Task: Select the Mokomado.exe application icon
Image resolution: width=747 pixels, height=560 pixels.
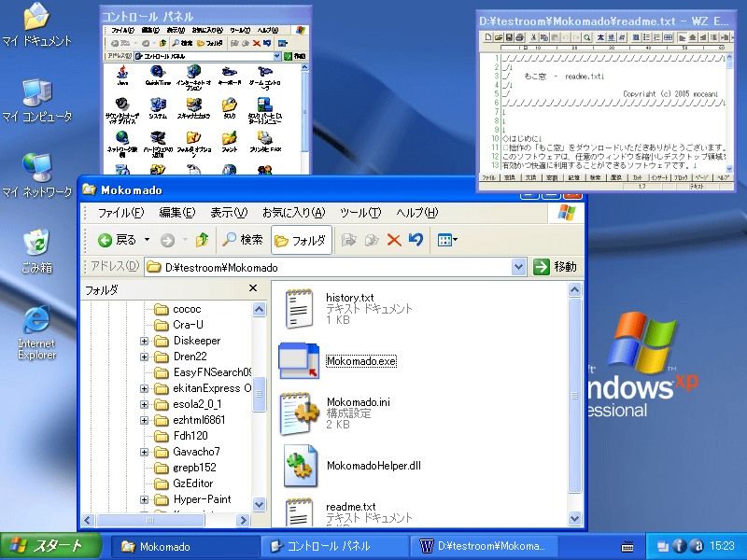Action: tap(299, 361)
